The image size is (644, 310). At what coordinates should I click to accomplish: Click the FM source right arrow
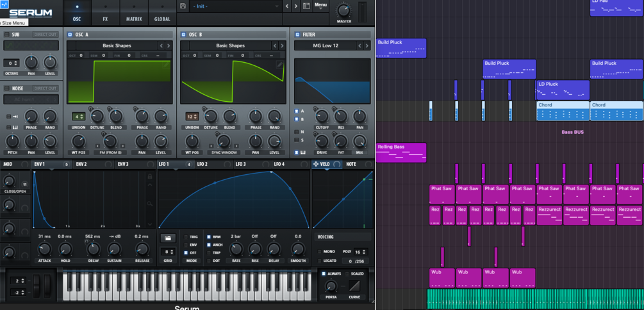[x=123, y=146]
